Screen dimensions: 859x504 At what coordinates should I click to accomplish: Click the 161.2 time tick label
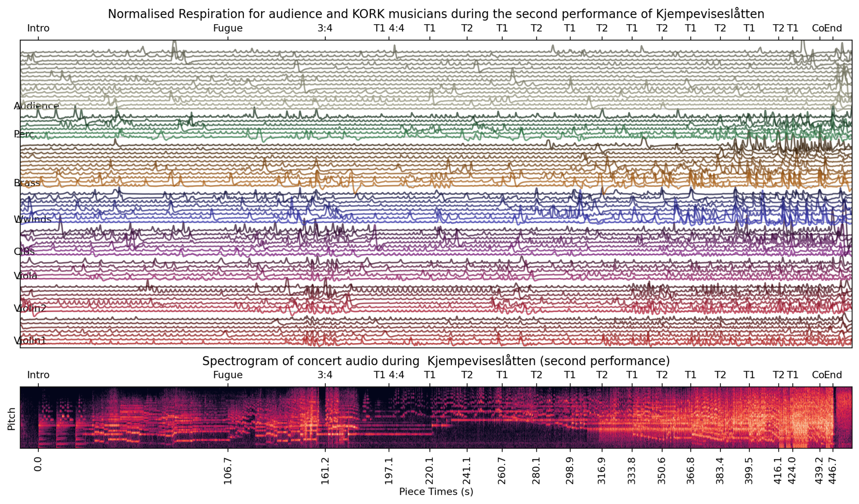pyautogui.click(x=325, y=470)
